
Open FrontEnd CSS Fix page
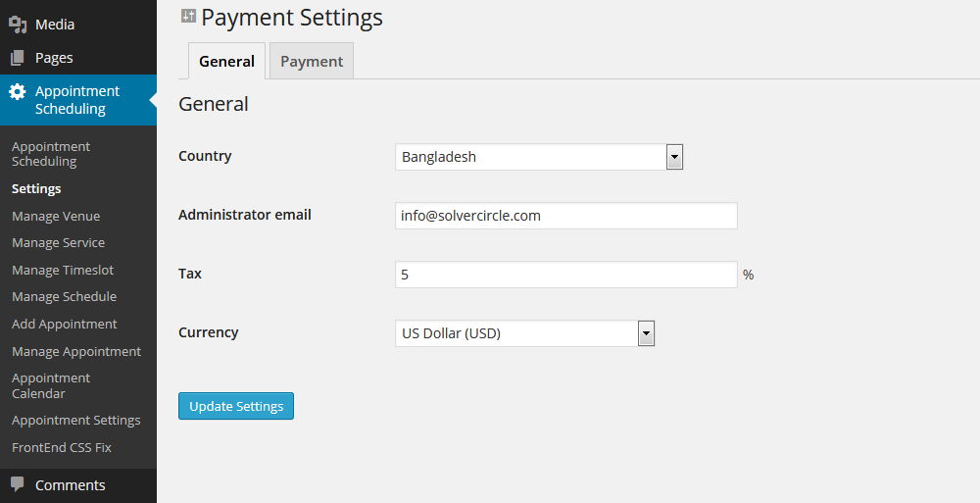pyautogui.click(x=61, y=447)
